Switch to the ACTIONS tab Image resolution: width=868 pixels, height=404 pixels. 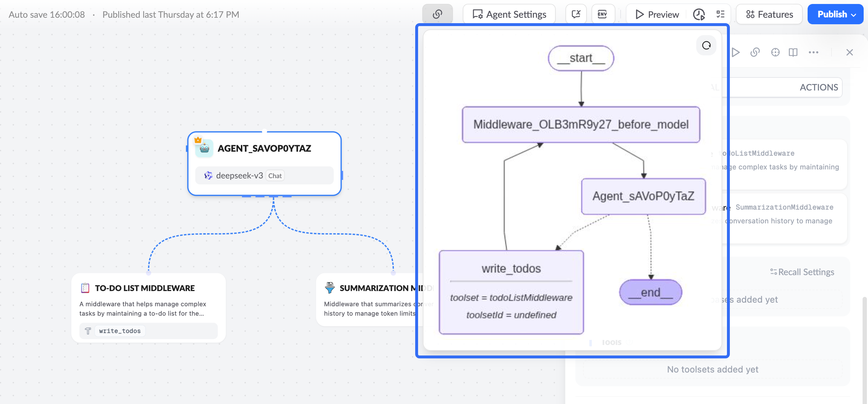[818, 87]
